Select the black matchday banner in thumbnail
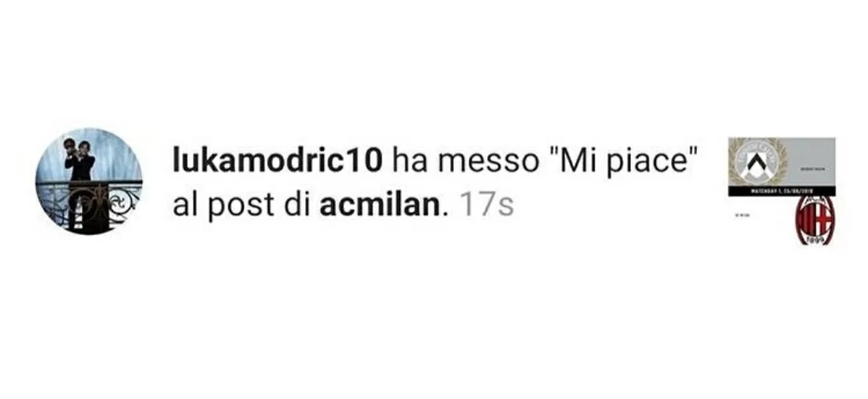 (782, 191)
